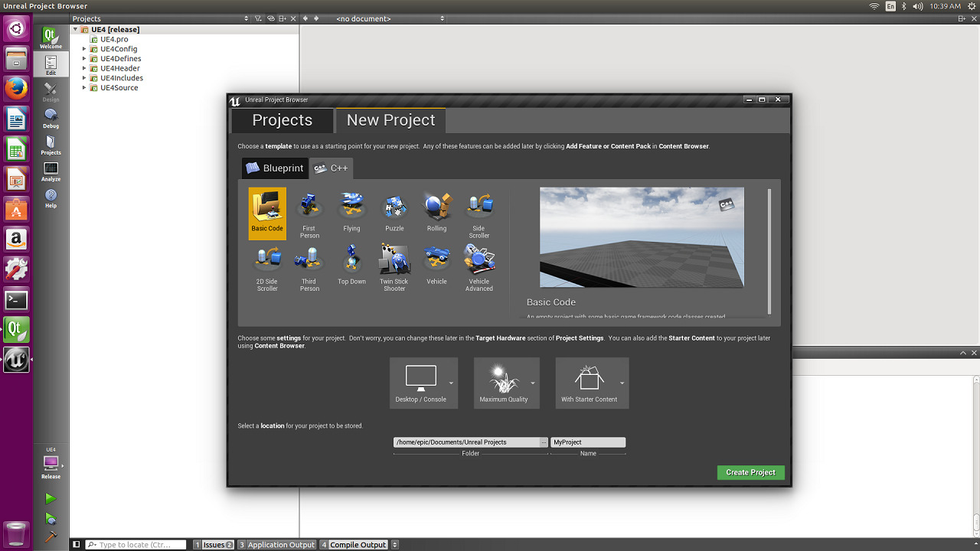Viewport: 980px width, 551px height.
Task: Click the Create Project button
Action: (x=750, y=472)
